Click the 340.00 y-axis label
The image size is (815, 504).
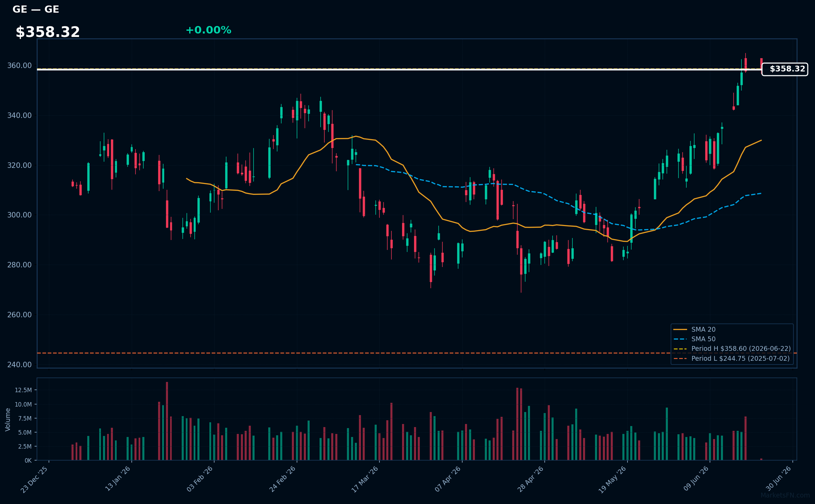click(x=20, y=116)
